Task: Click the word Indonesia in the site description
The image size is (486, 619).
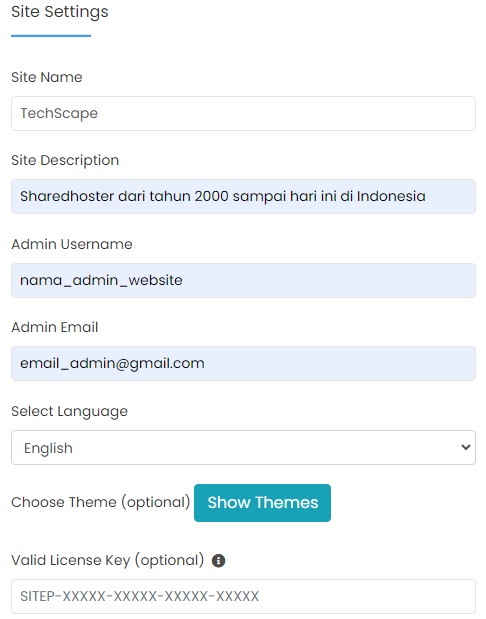Action: (x=391, y=196)
